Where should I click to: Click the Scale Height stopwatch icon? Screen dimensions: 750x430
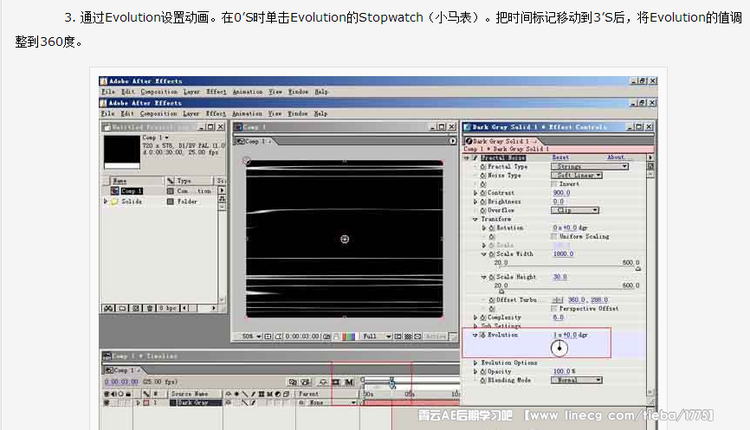pyautogui.click(x=492, y=277)
